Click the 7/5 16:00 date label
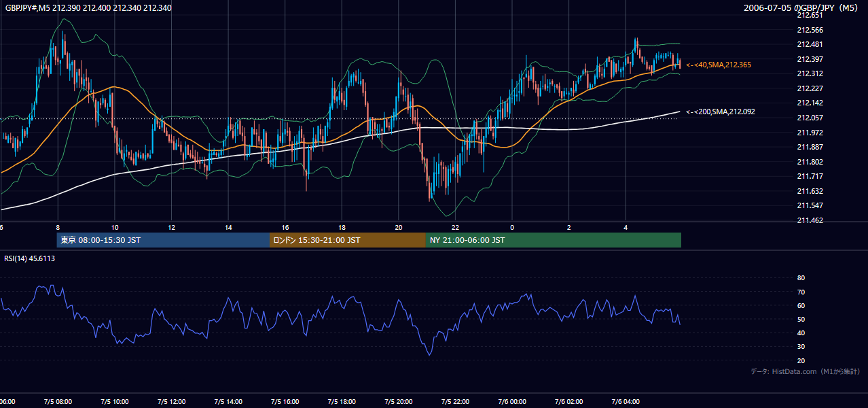 285,402
